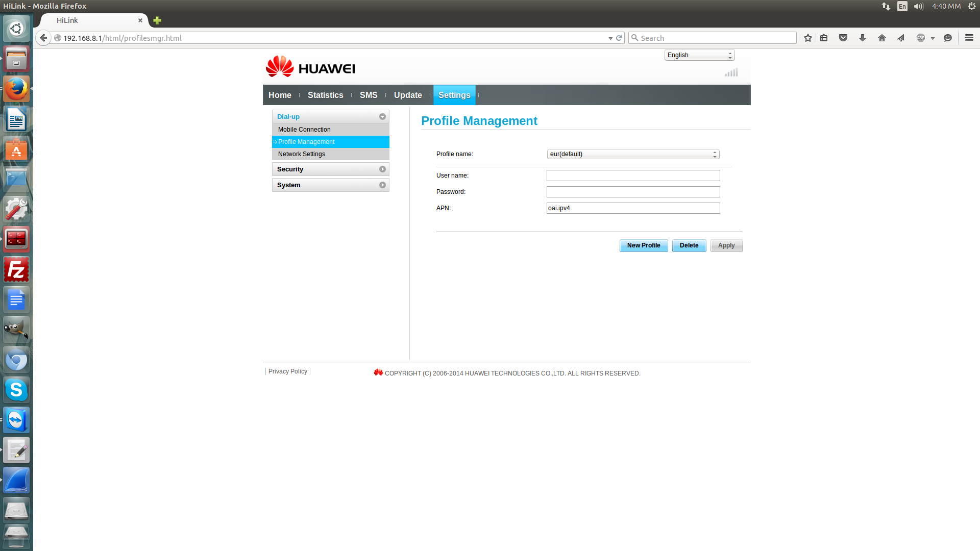Open Network Settings menu item
The image size is (980, 551).
pyautogui.click(x=331, y=154)
